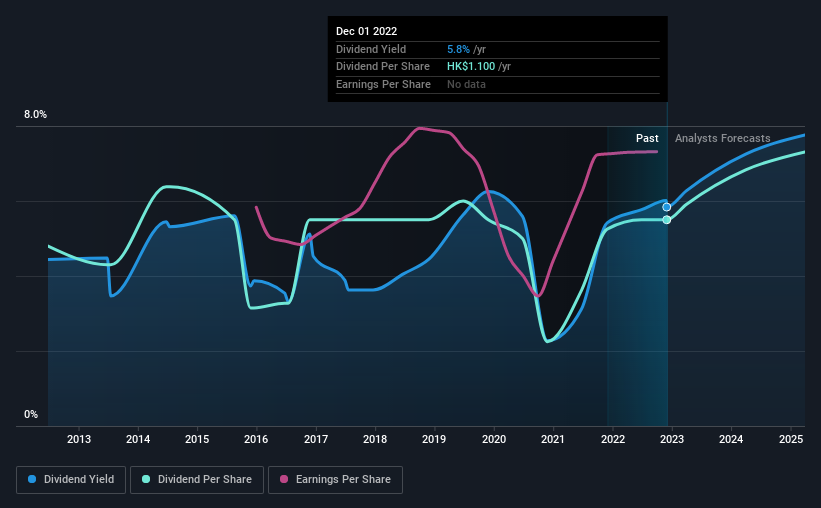Image resolution: width=821 pixels, height=508 pixels.
Task: Click the 'Dec 01 2022' tooltip date
Action: pos(367,31)
